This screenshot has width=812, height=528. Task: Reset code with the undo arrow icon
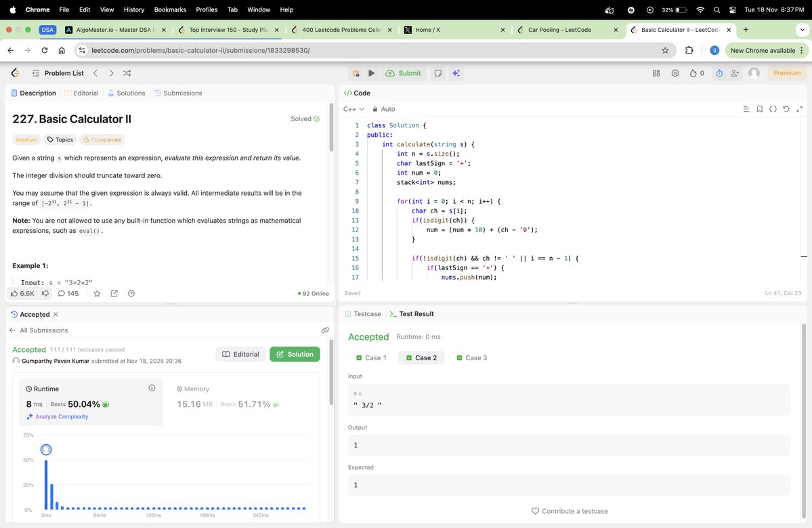pyautogui.click(x=786, y=109)
